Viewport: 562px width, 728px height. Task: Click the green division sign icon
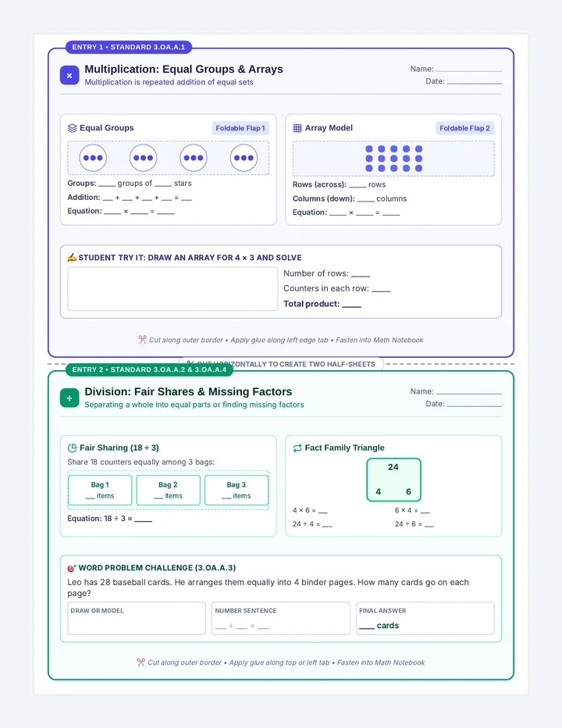pos(69,398)
